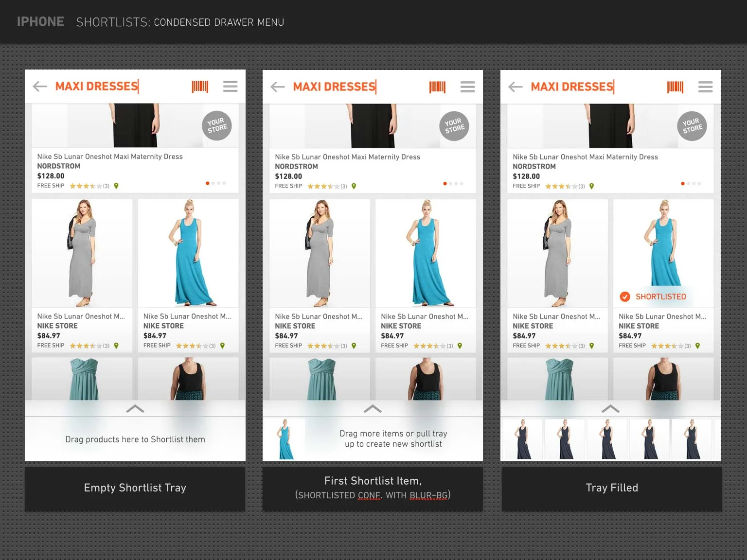Viewport: 747px width, 560px height.
Task: Select first navy dress thumbnail in filled tray
Action: pos(523,439)
